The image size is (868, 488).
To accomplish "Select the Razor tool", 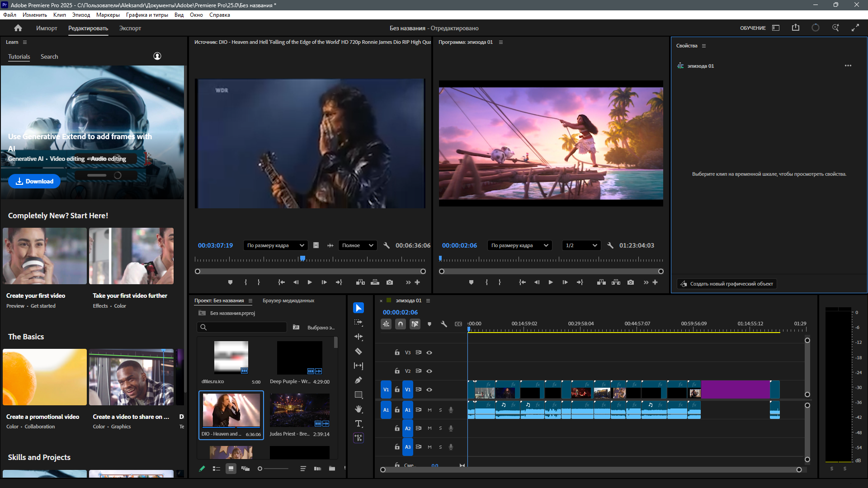I will click(359, 352).
